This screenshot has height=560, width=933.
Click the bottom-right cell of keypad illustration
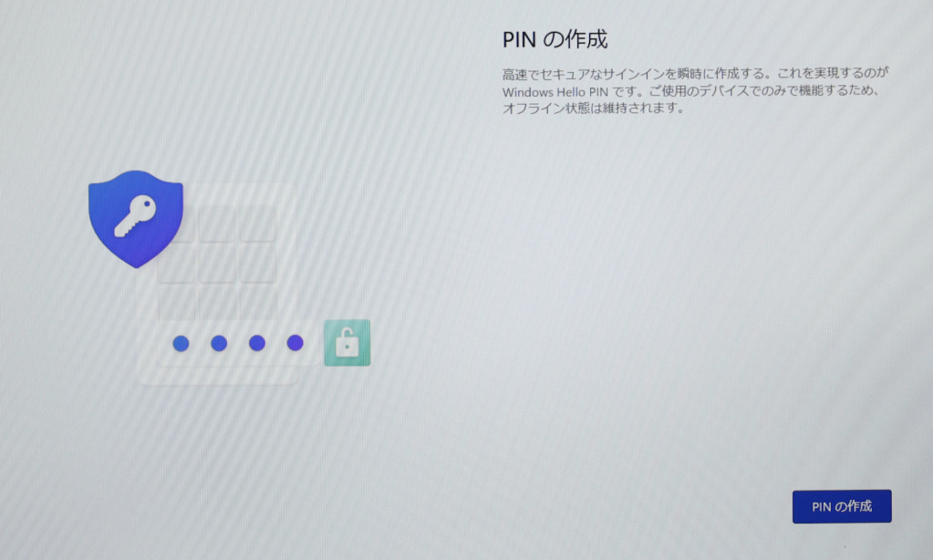tap(258, 302)
